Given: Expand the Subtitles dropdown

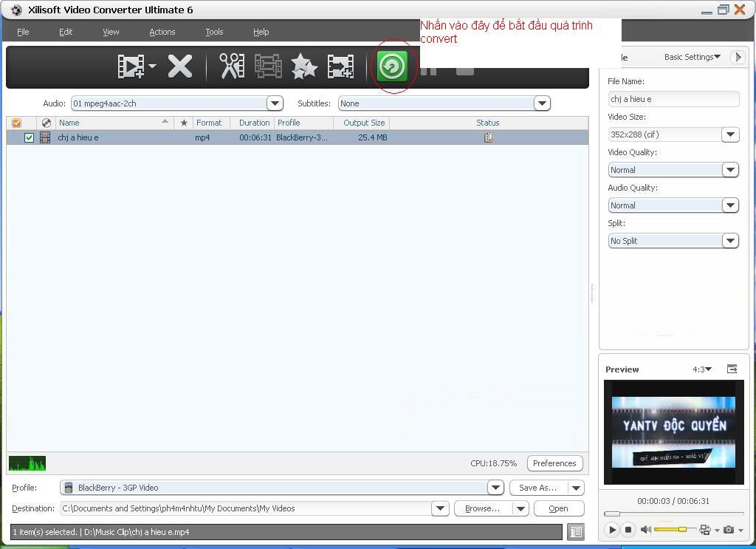Looking at the screenshot, I should point(542,103).
